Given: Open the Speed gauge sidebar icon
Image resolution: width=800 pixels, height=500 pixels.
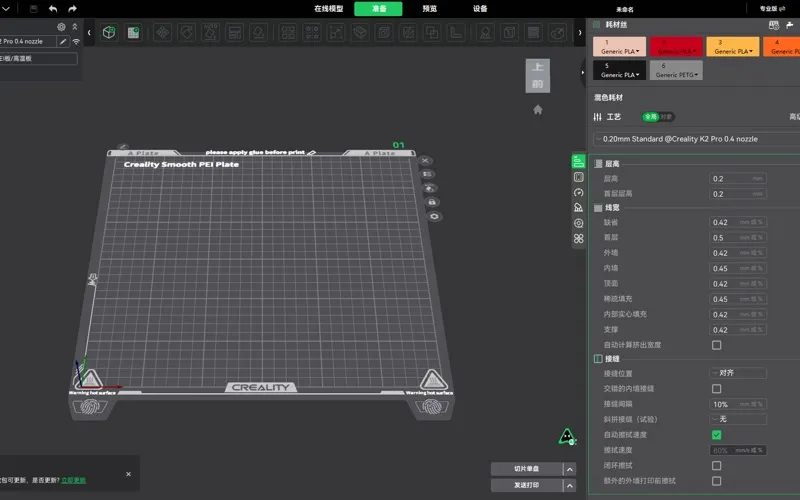Looking at the screenshot, I should point(578,192).
